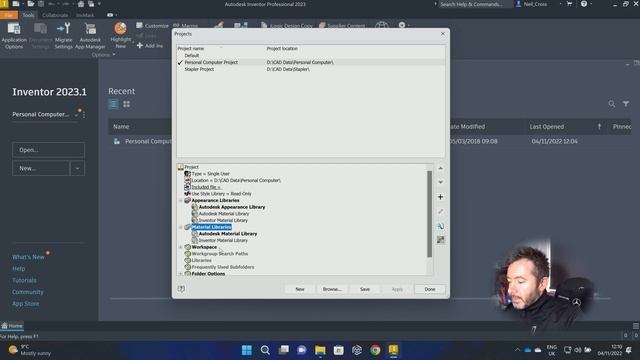The width and height of the screenshot is (640, 360).
Task: Open File Explorer from taskbar
Action: 320,350
